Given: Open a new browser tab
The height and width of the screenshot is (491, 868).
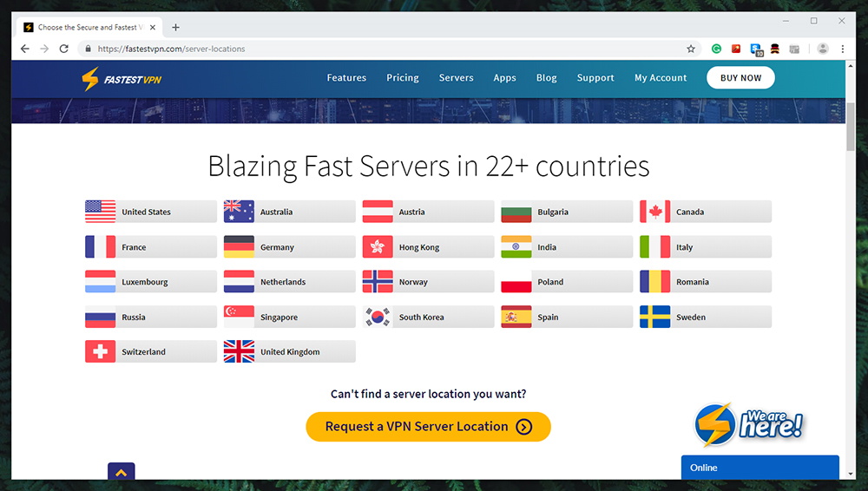Looking at the screenshot, I should coord(175,27).
